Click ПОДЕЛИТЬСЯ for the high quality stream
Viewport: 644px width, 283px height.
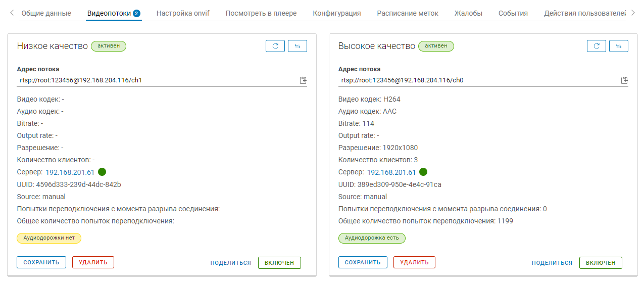pyautogui.click(x=552, y=263)
